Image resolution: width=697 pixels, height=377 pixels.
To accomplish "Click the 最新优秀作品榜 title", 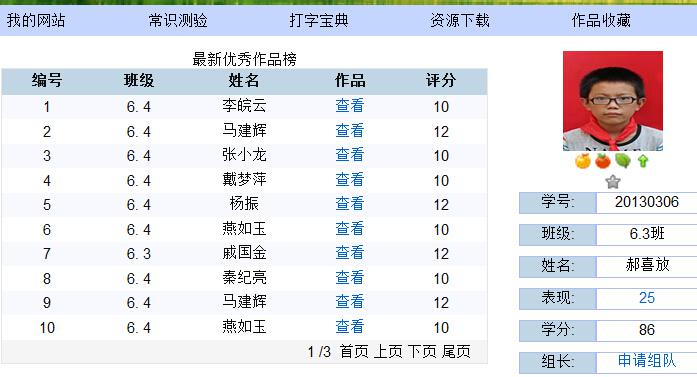I will pyautogui.click(x=244, y=59).
